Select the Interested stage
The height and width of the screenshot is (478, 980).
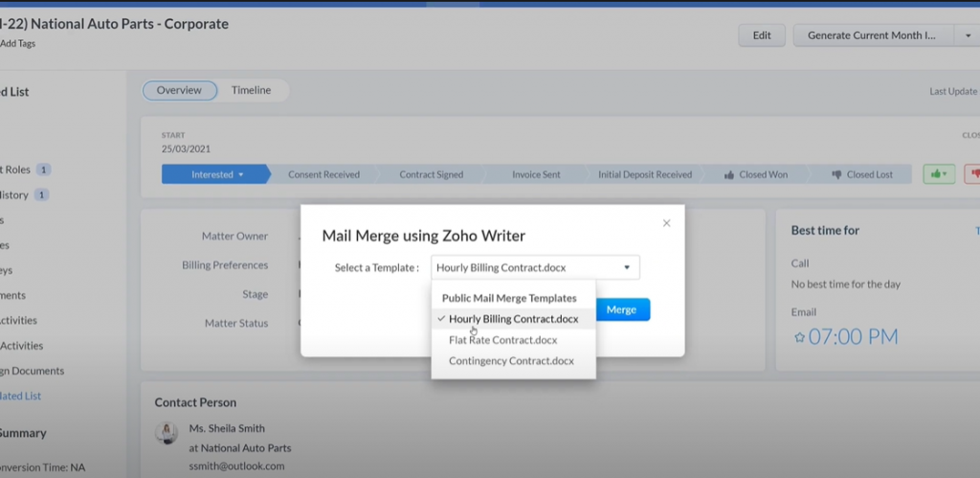coord(216,174)
